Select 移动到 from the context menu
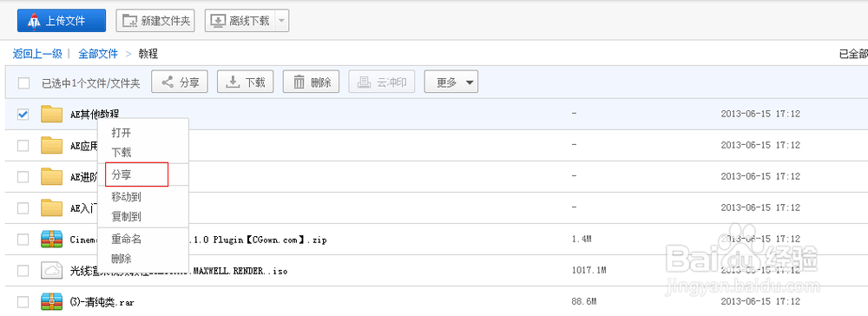 pos(126,196)
